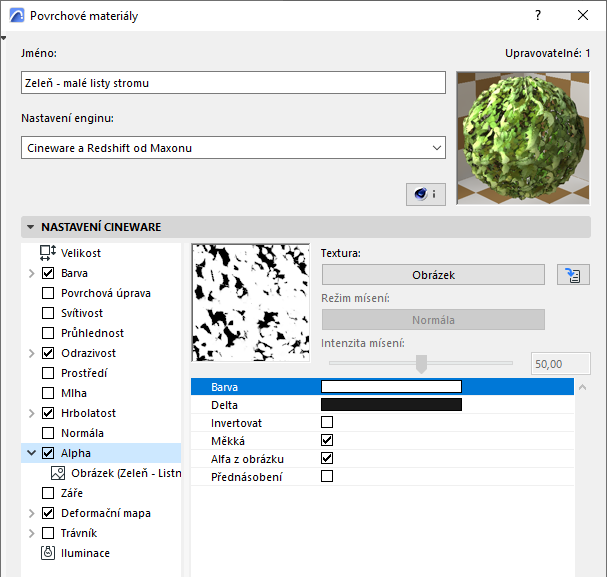The width and height of the screenshot is (607, 577).
Task: Uncheck the Odrazivost channel checkbox
Action: coord(48,353)
